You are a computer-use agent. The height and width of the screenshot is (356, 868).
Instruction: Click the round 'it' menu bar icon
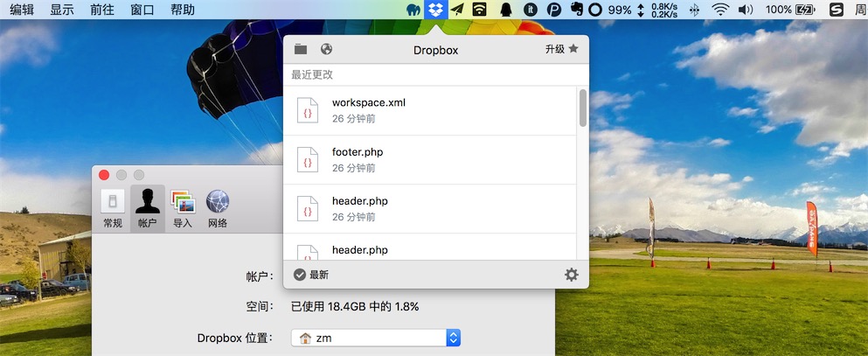531,10
